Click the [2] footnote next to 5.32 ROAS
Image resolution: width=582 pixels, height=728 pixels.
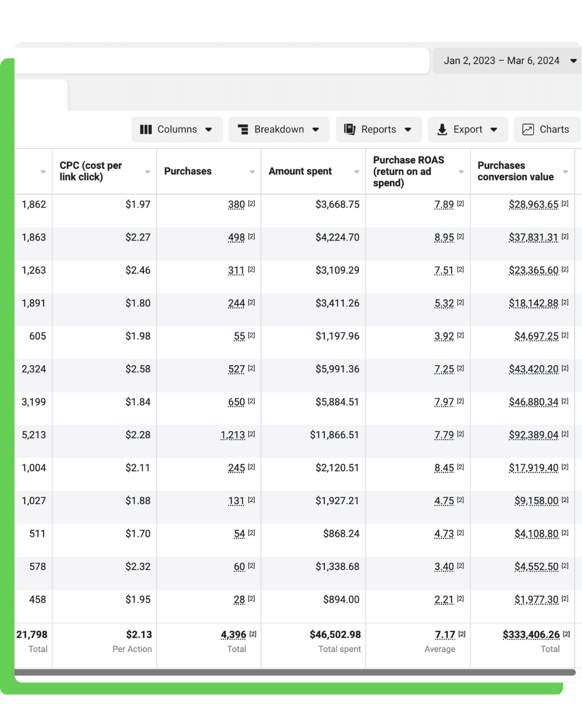460,302
